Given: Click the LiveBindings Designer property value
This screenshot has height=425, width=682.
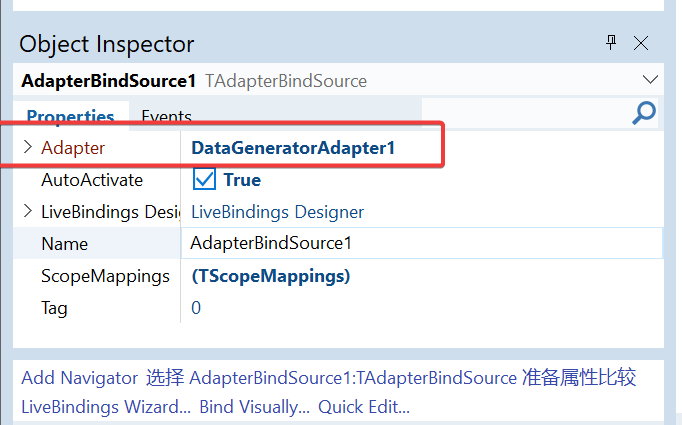Looking at the screenshot, I should 277,212.
